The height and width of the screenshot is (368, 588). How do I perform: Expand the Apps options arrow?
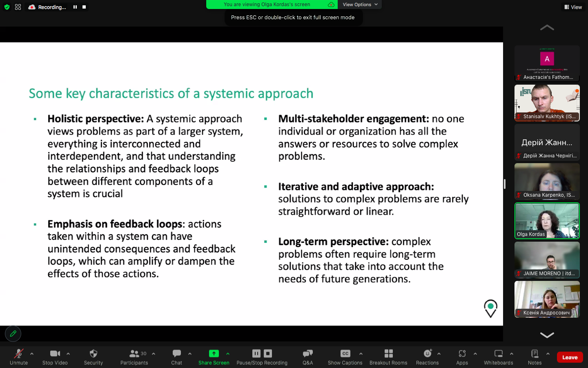point(475,354)
